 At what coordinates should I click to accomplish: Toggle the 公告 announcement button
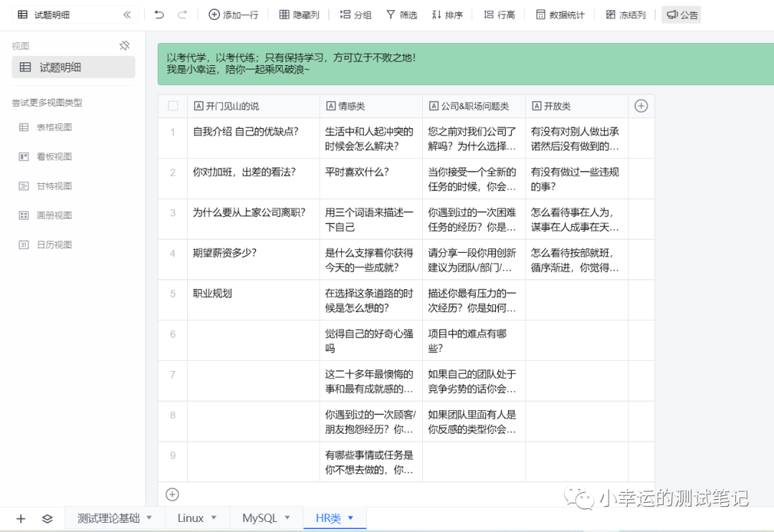pyautogui.click(x=682, y=15)
